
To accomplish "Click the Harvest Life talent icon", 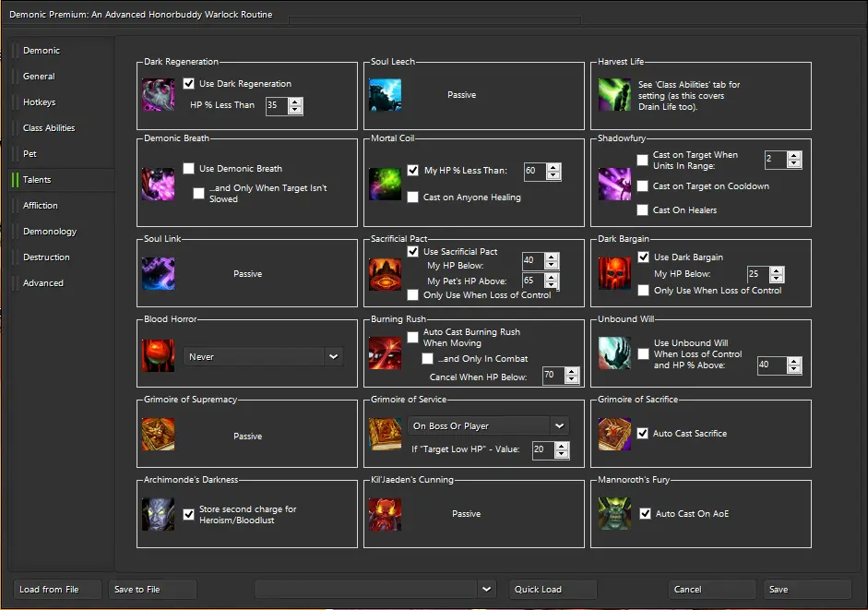I will point(614,95).
